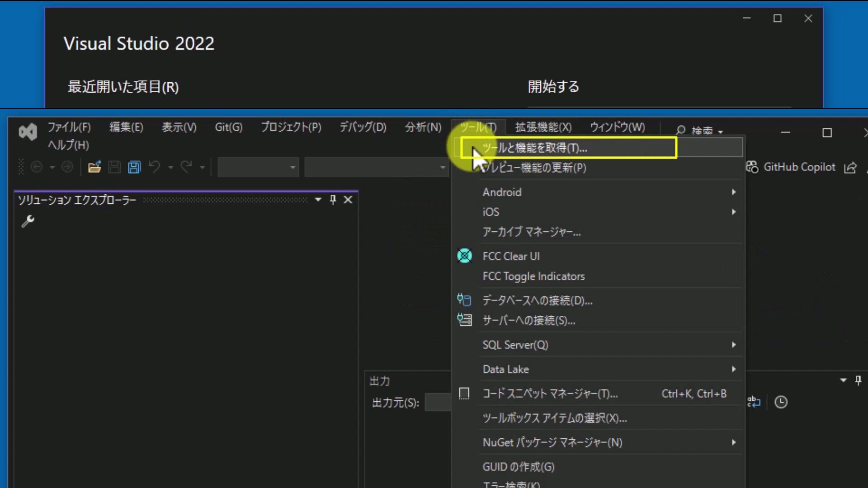868x488 pixels.
Task: Click the database connection icon
Action: point(464,300)
